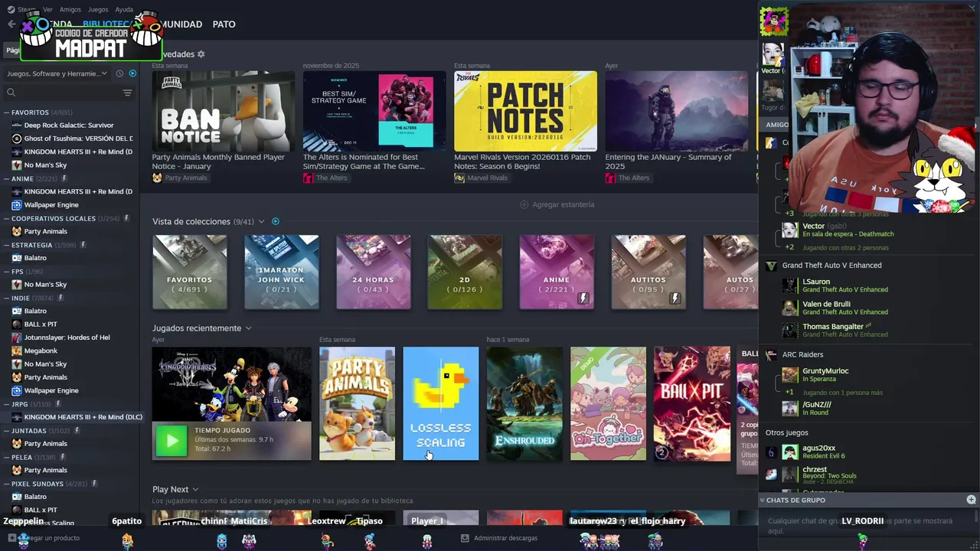Switch to the PATO profile tab
Image resolution: width=980 pixels, height=551 pixels.
(224, 24)
